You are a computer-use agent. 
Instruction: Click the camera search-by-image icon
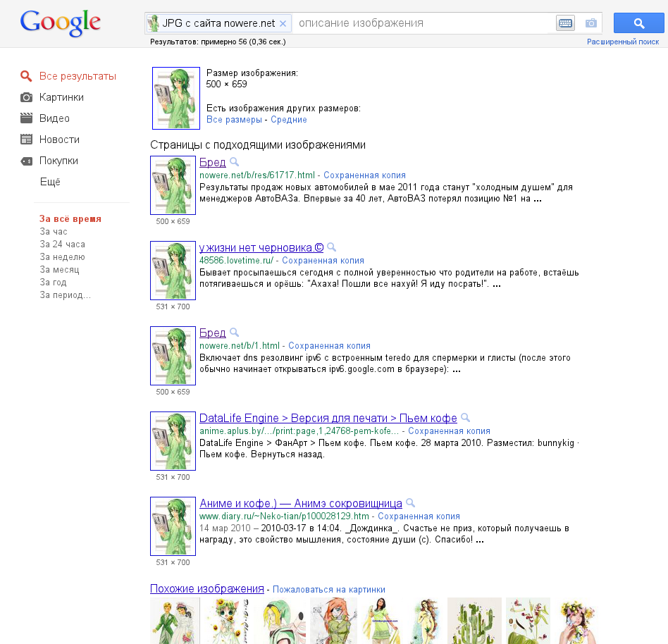tap(591, 23)
